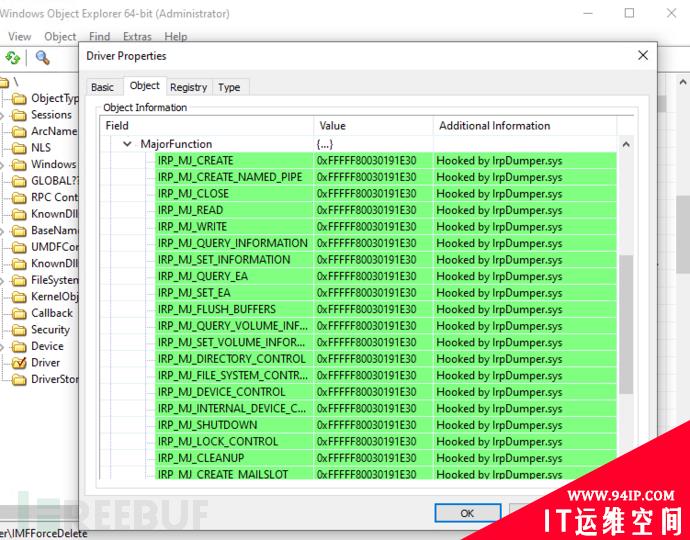Click the OK button

(468, 513)
